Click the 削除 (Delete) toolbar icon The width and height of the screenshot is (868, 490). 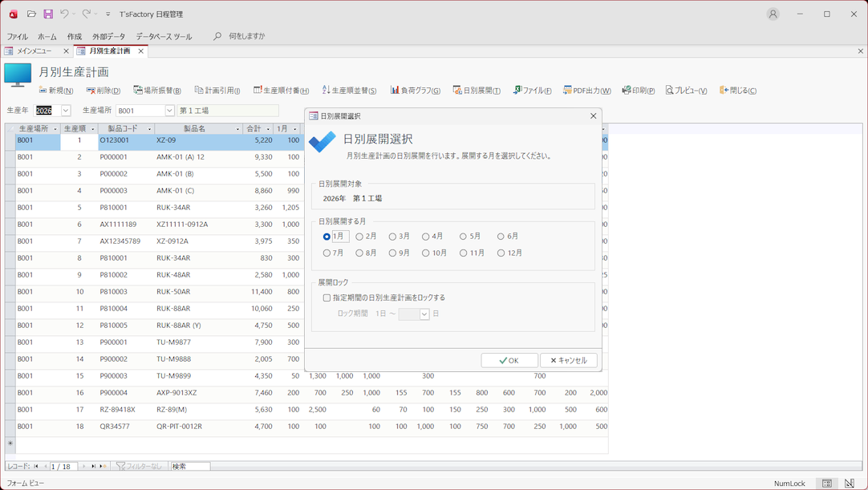click(x=91, y=91)
